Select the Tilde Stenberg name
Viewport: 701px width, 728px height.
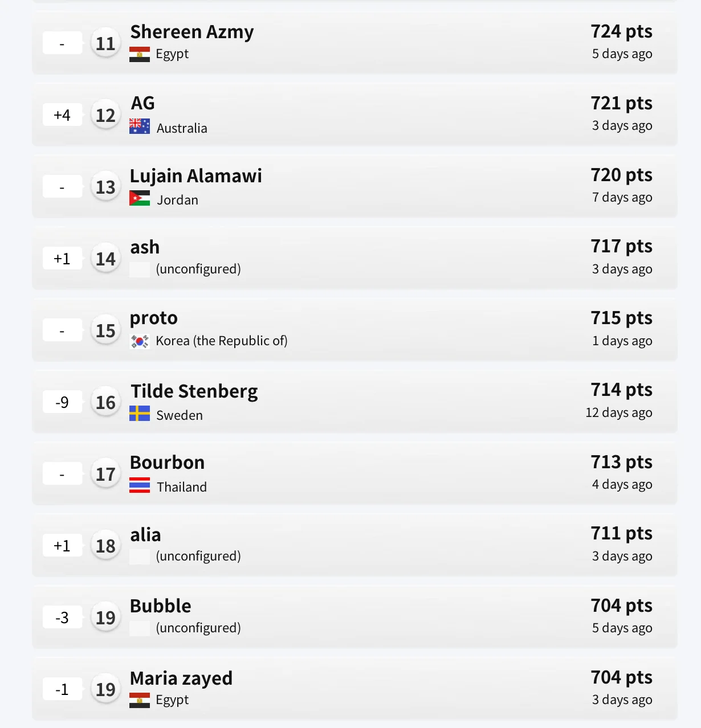[x=194, y=391]
